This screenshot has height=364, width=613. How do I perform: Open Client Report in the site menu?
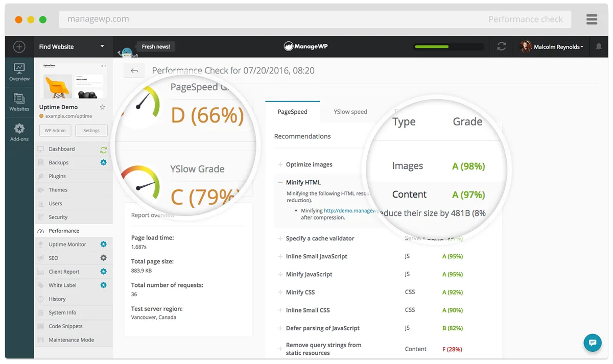point(64,272)
